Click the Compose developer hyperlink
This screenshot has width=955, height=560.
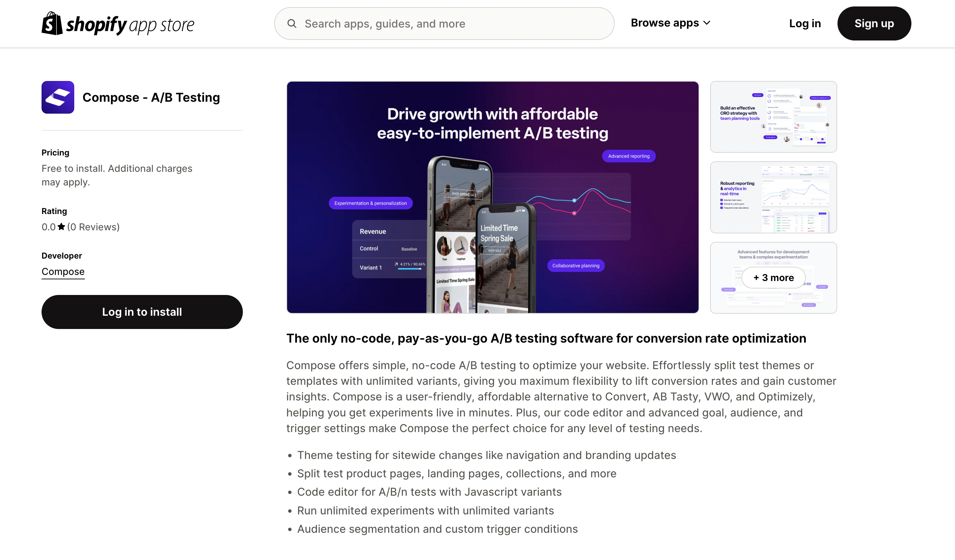[63, 271]
